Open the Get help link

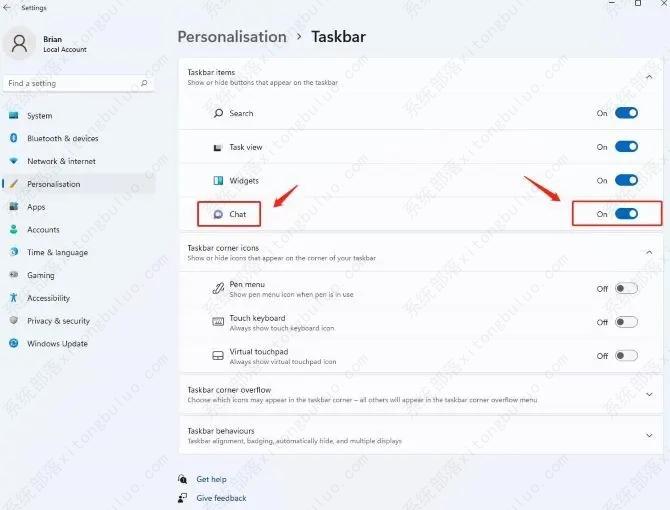point(211,479)
